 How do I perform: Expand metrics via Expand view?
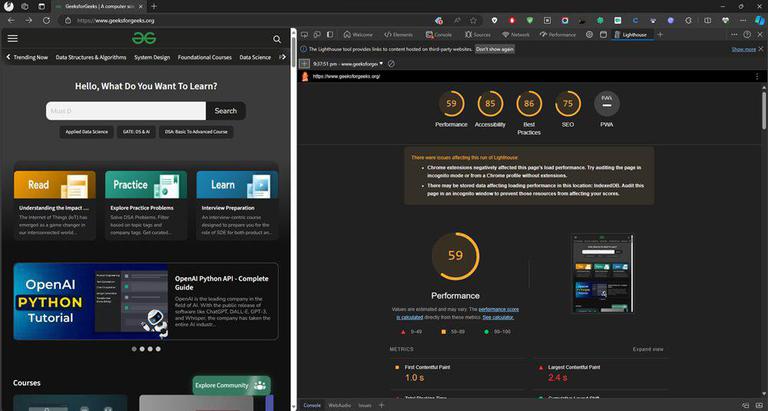(x=648, y=349)
